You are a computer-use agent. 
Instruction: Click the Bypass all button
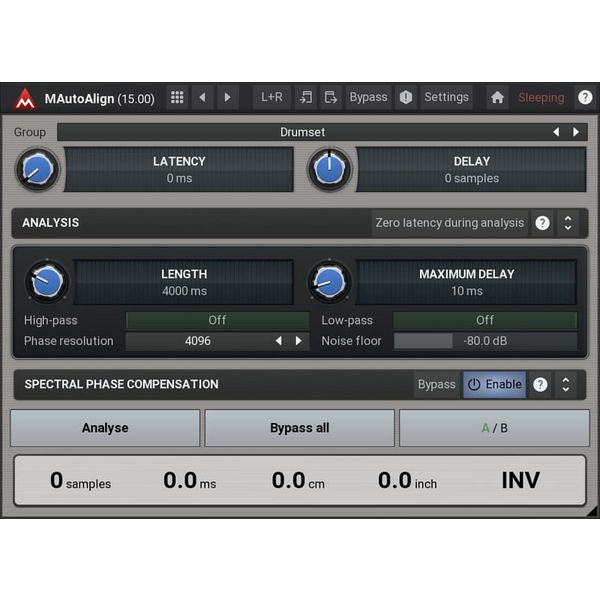[300, 428]
